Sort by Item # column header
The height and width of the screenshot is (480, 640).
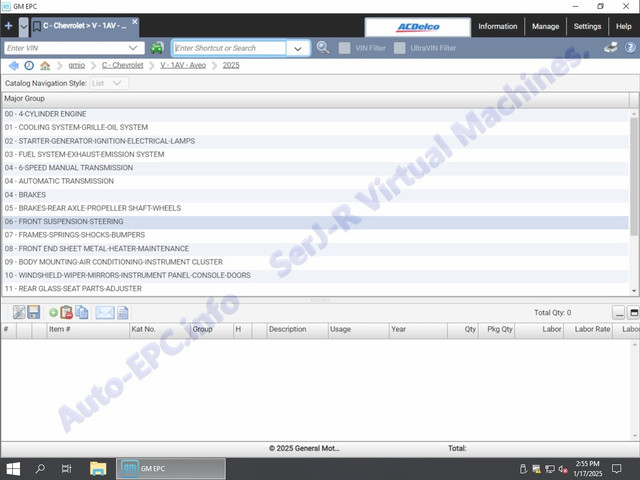pos(88,330)
